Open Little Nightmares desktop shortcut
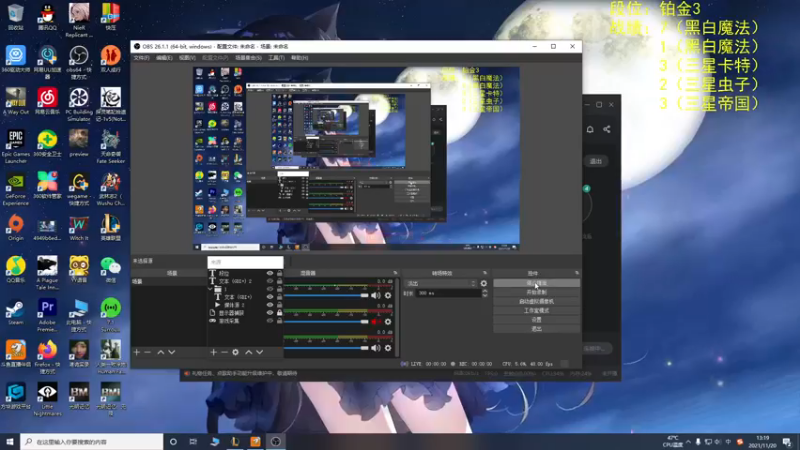800x450 pixels. click(47, 399)
